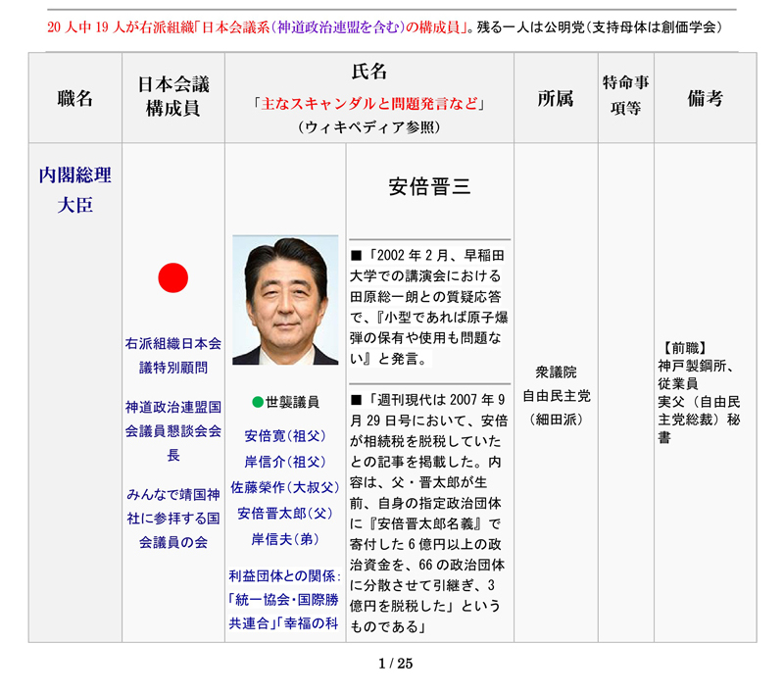784x694 pixels.
Task: Click the 岸信介(祖父) link
Action: (285, 461)
